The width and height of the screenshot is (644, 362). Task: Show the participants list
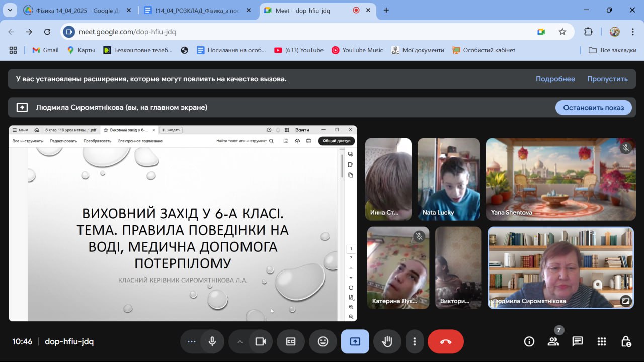click(x=553, y=342)
